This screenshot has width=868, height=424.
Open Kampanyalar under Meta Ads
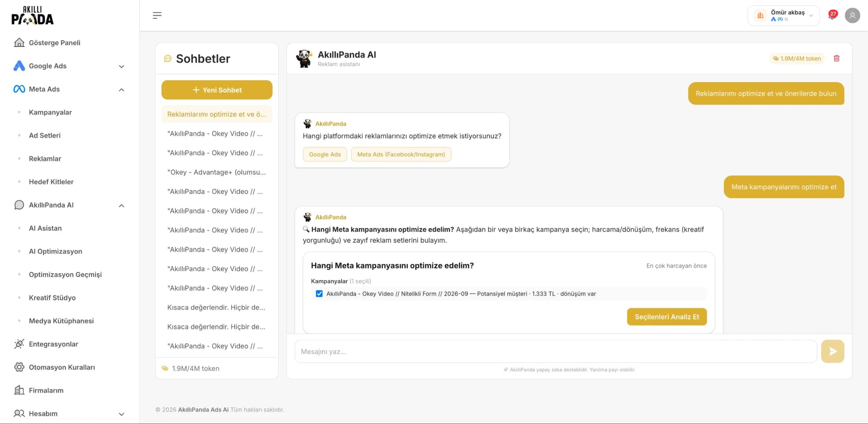(x=50, y=112)
